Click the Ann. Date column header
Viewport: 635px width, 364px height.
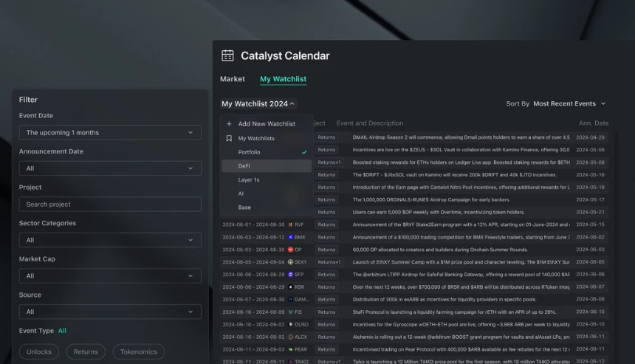point(594,123)
